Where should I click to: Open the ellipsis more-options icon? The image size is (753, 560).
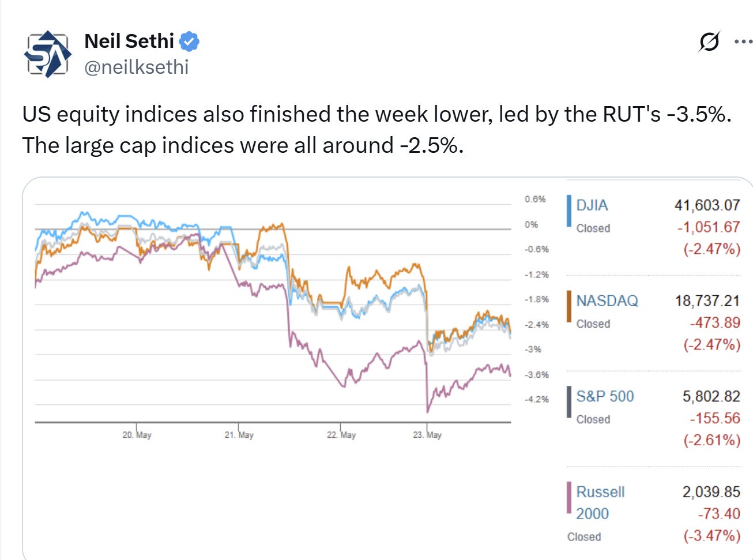[x=744, y=41]
